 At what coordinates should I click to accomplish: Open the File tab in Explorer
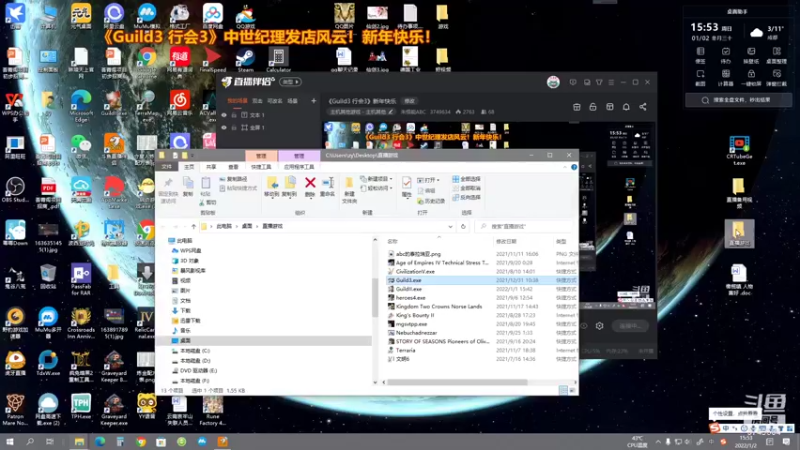click(167, 167)
